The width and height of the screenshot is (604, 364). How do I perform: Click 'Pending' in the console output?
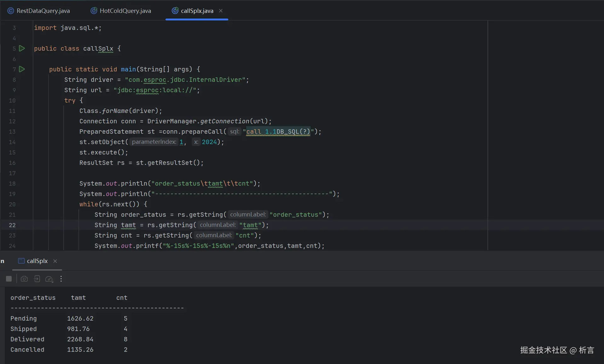[24, 318]
